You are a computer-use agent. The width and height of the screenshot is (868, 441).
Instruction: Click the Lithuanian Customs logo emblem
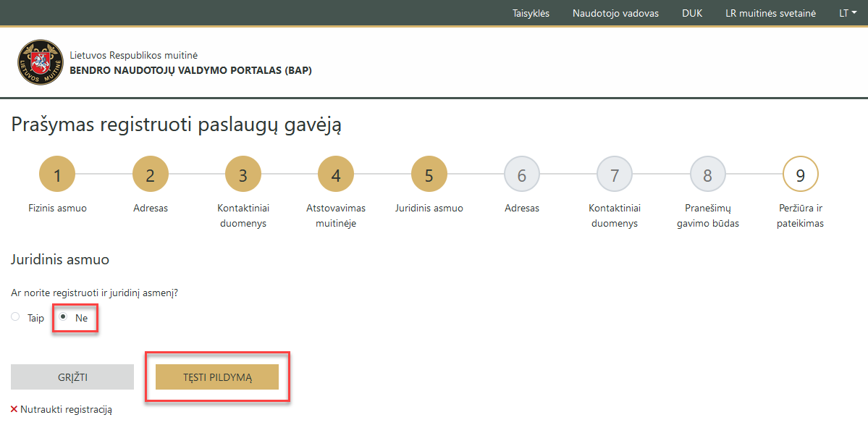[39, 63]
